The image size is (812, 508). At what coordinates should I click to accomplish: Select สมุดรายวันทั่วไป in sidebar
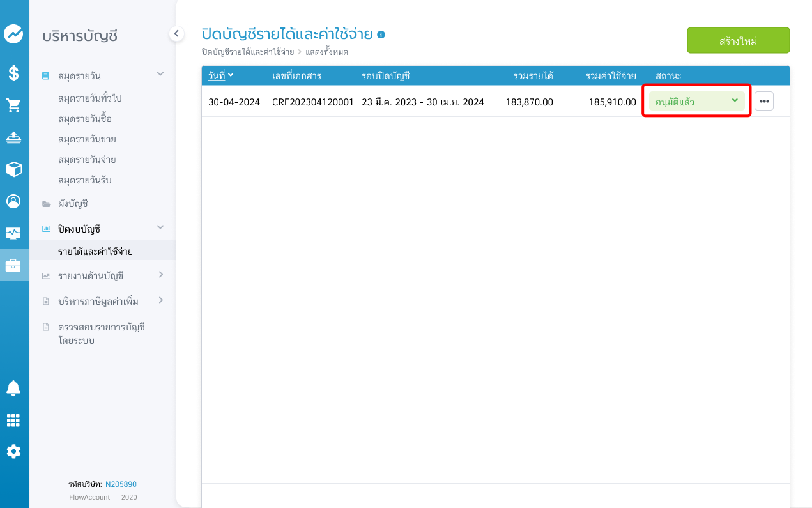89,98
